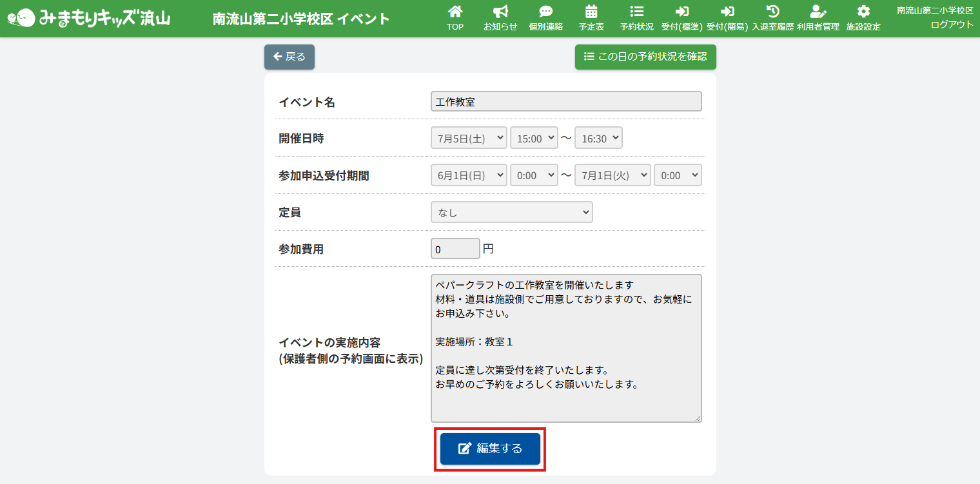The image size is (980, 484).
Task: Open the 定員 capacity dropdown
Action: click(x=511, y=212)
